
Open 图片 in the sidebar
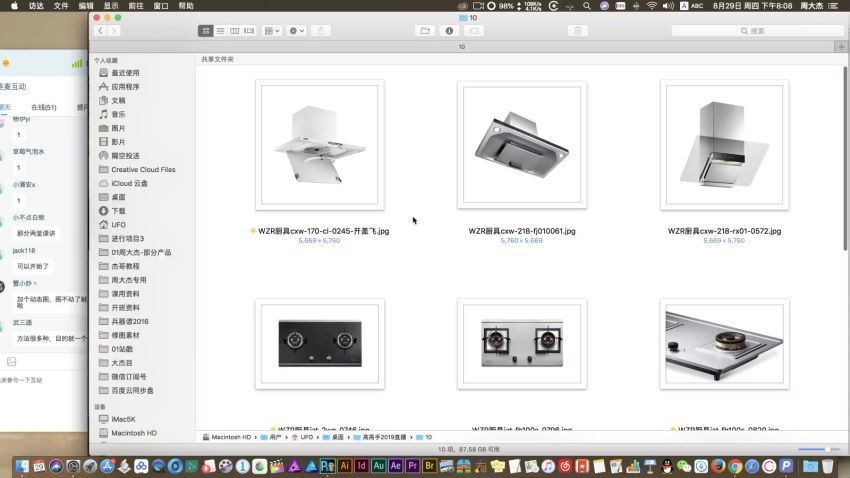point(118,128)
